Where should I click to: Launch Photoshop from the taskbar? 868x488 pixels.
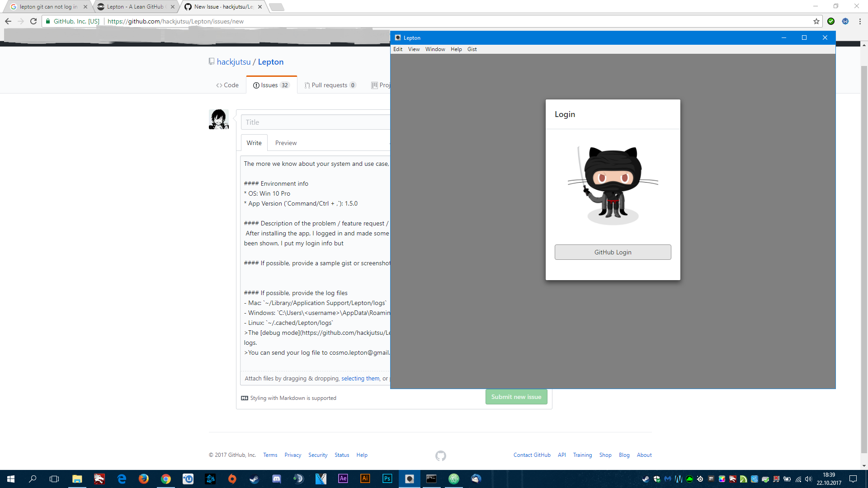pyautogui.click(x=387, y=479)
